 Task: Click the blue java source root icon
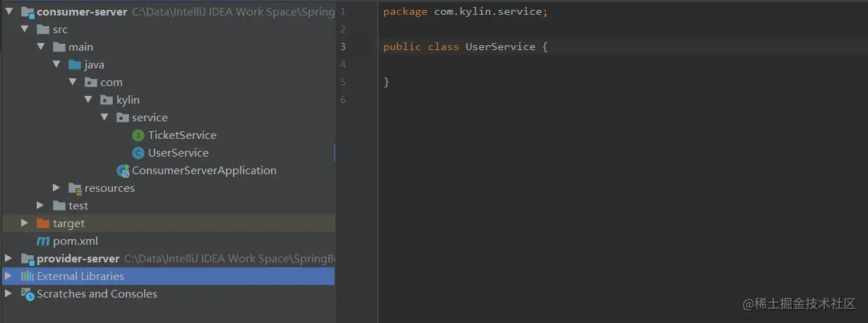coord(75,65)
